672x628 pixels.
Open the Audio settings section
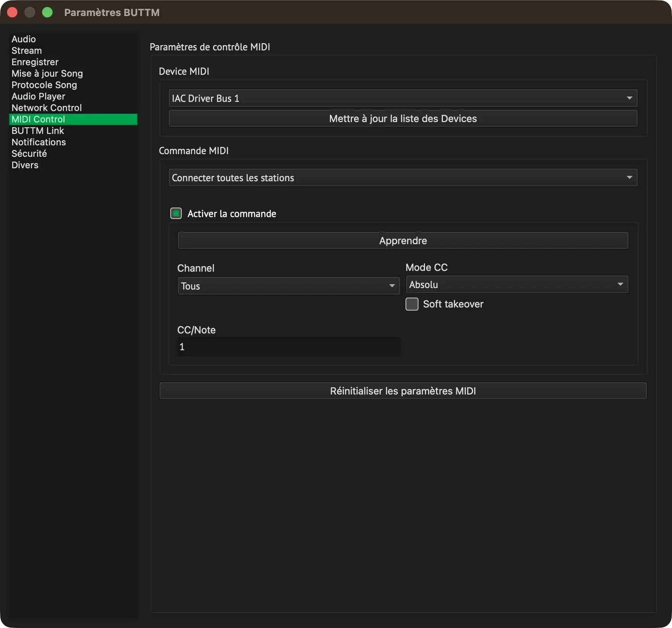[73, 39]
